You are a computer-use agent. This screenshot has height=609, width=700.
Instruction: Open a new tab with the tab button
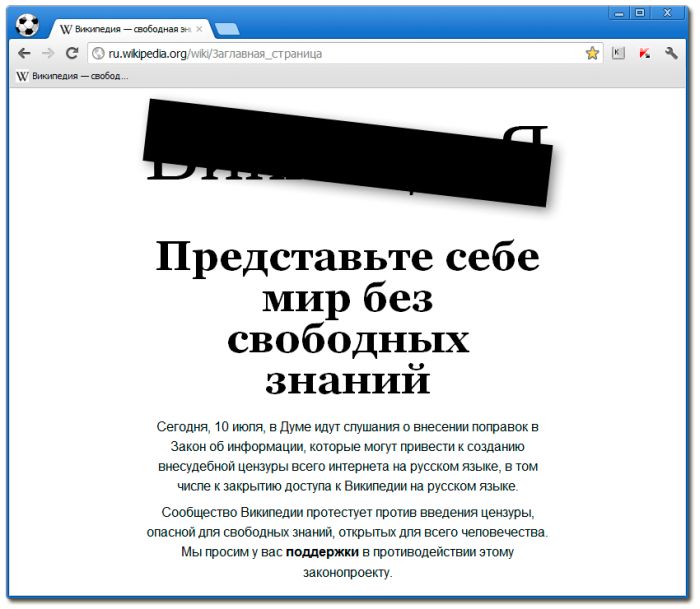coord(227,29)
